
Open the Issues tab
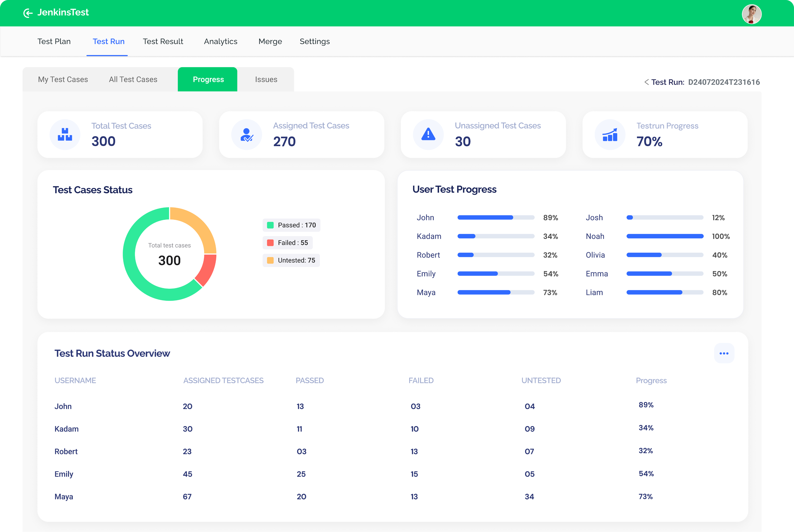[x=266, y=79]
